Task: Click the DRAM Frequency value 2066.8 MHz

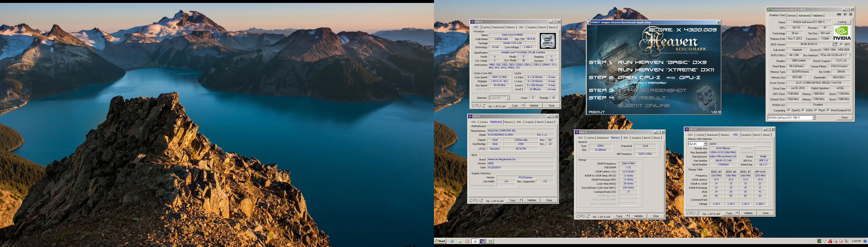Action: [x=628, y=163]
